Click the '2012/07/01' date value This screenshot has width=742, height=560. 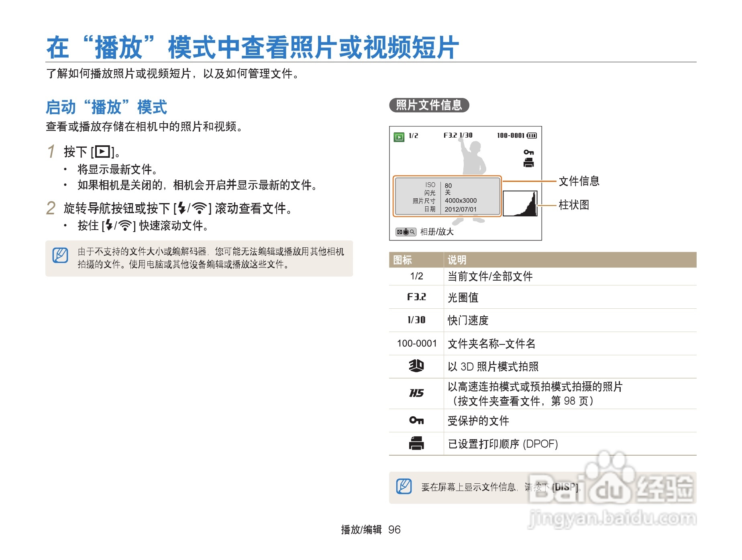click(x=461, y=209)
